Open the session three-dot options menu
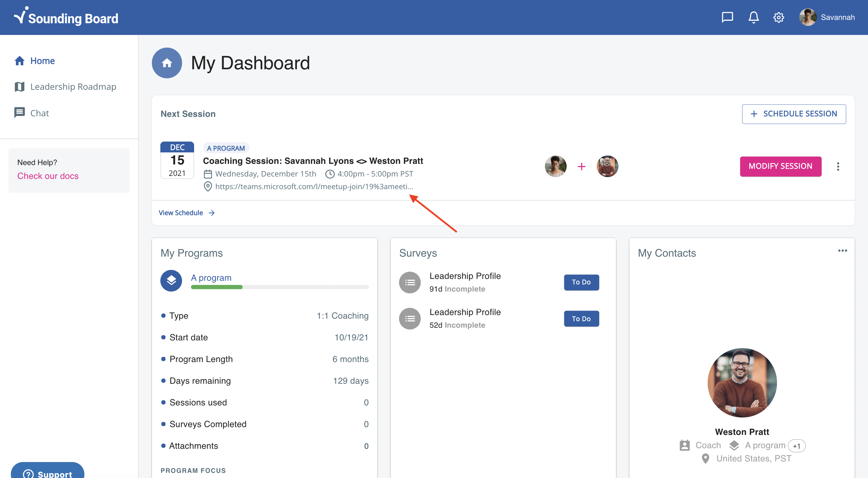Screen dimensions: 868x478 pos(838,166)
